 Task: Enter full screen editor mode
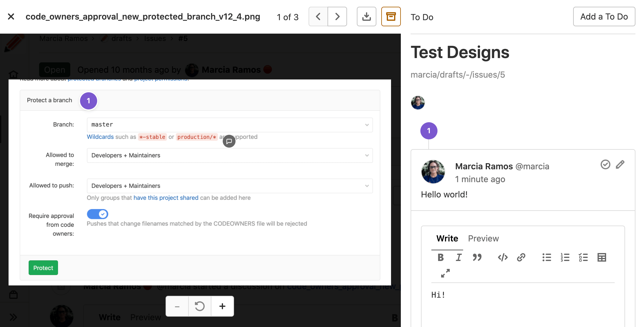[445, 273]
